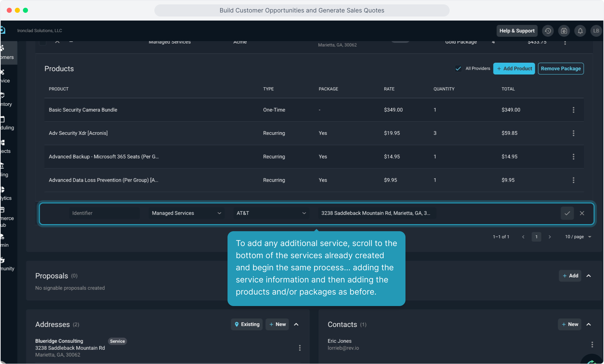
Task: Open the timer icon next to history
Action: [x=564, y=31]
